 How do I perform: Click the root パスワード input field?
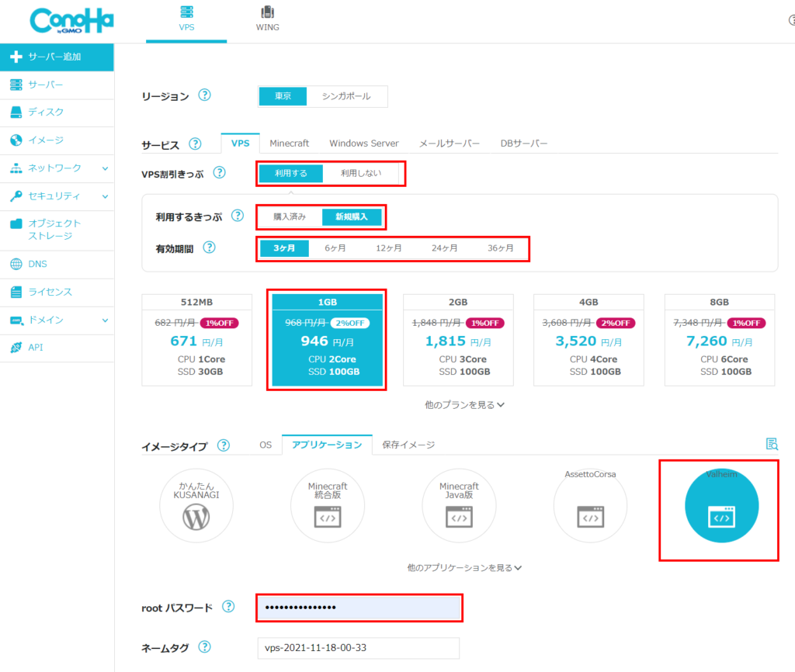359,608
